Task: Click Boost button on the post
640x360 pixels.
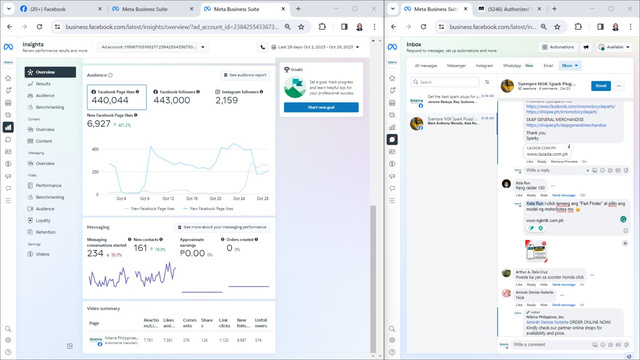Action: [x=601, y=86]
